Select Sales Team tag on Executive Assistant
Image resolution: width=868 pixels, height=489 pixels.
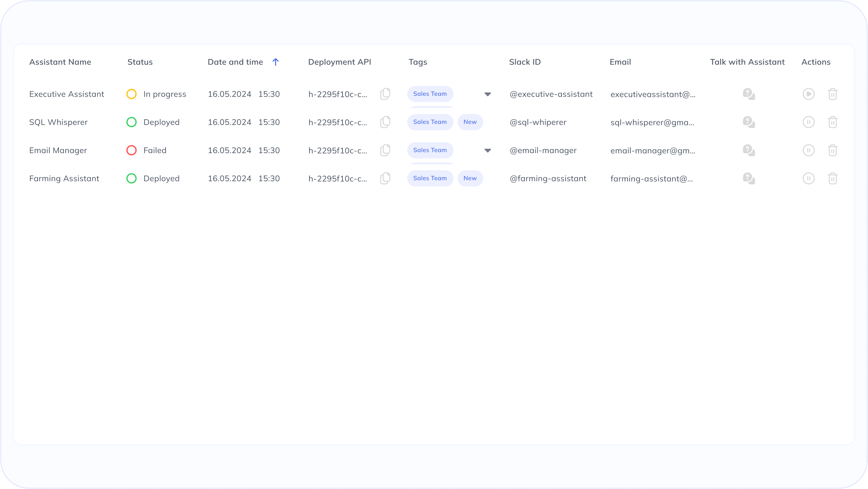click(430, 94)
